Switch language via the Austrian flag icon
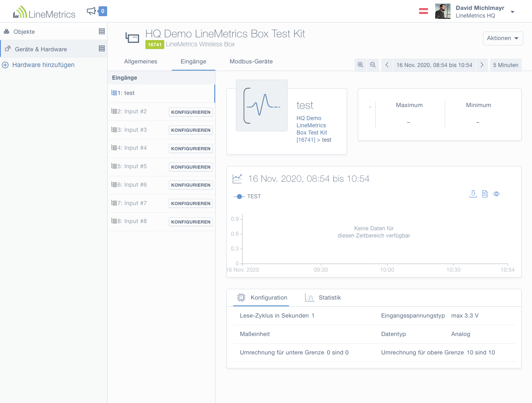 coord(424,11)
